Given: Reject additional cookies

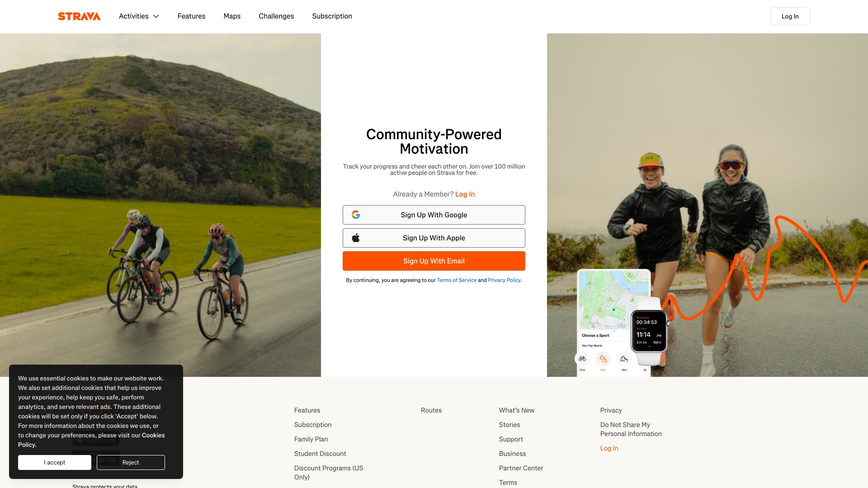Looking at the screenshot, I should tap(131, 462).
